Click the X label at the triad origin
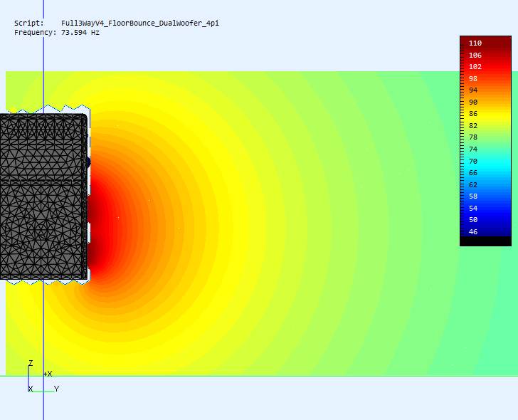The height and width of the screenshot is (420, 518). pos(31,389)
